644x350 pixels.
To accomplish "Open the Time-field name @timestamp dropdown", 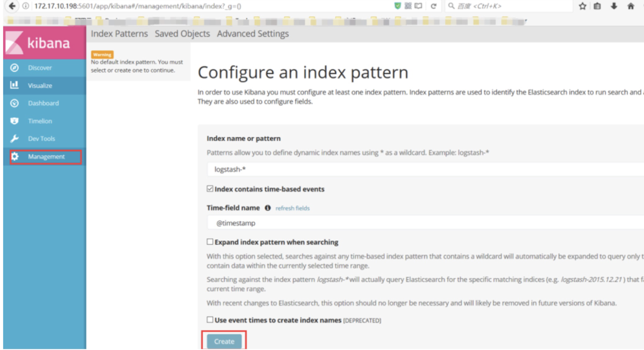I will [x=425, y=223].
